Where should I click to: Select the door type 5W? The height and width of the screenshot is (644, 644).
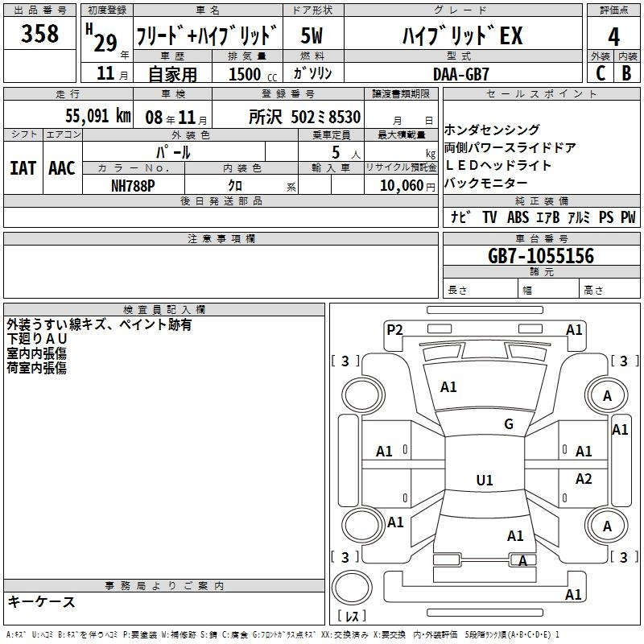(312, 35)
